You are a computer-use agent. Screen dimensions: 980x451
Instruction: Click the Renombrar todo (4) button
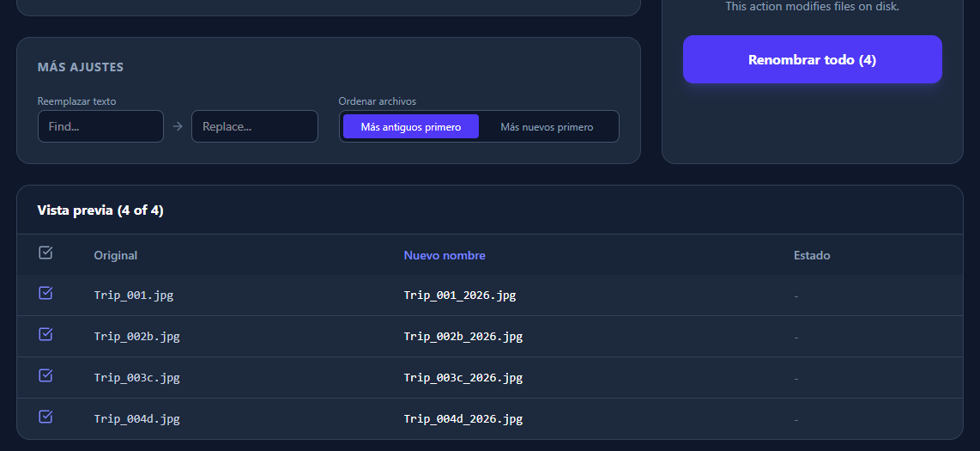(x=812, y=59)
